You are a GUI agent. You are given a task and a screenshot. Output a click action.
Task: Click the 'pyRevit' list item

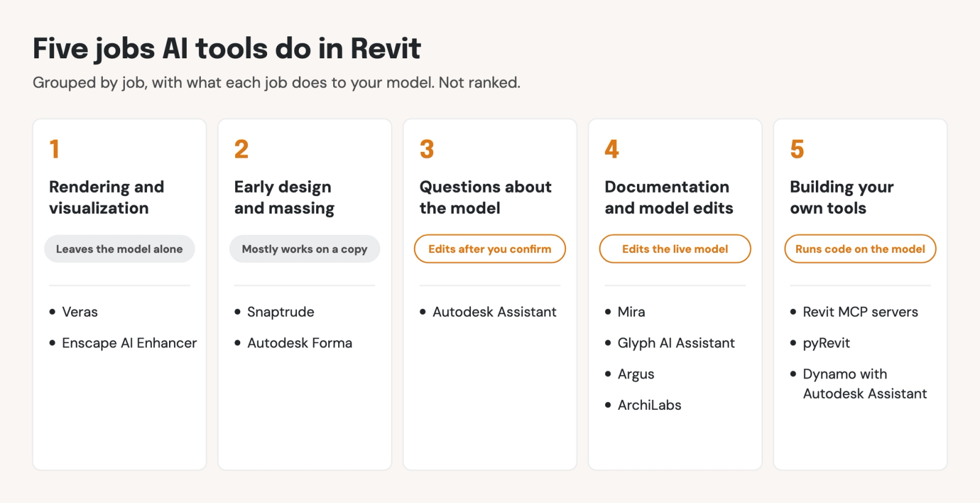tap(826, 343)
